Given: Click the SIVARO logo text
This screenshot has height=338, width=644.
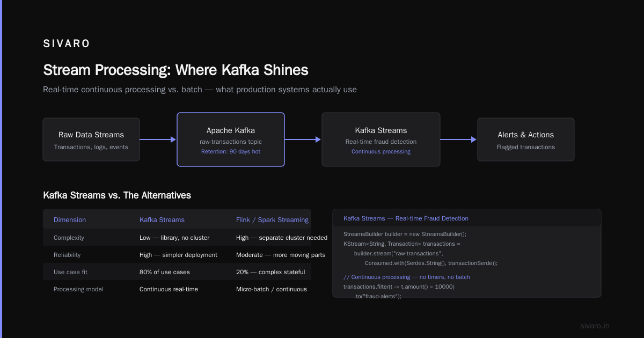Looking at the screenshot, I should tap(67, 44).
